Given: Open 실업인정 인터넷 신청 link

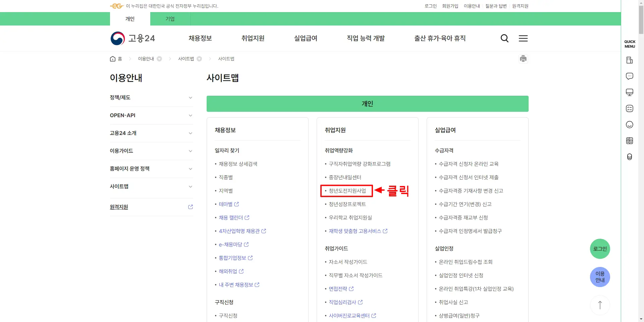Looking at the screenshot, I should 461,275.
